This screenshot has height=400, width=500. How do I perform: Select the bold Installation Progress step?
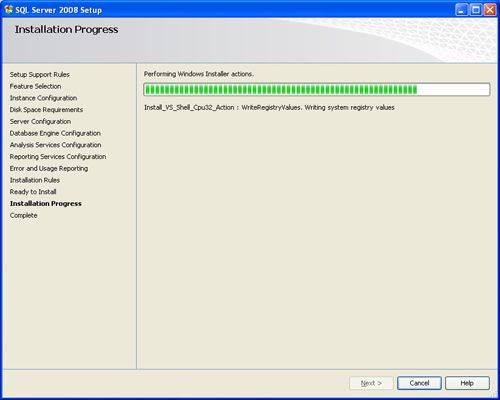[x=46, y=203]
